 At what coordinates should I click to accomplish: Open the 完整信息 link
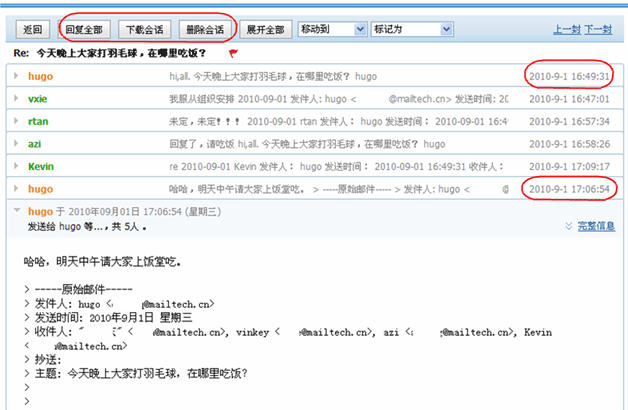point(596,226)
